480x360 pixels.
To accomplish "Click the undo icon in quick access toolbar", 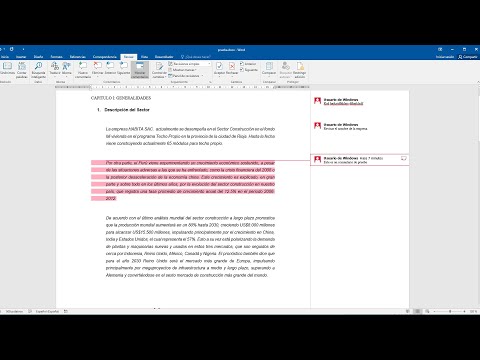I will 2,49.
